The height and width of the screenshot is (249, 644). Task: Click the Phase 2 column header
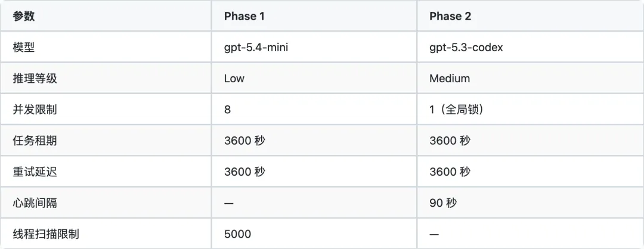(x=450, y=16)
